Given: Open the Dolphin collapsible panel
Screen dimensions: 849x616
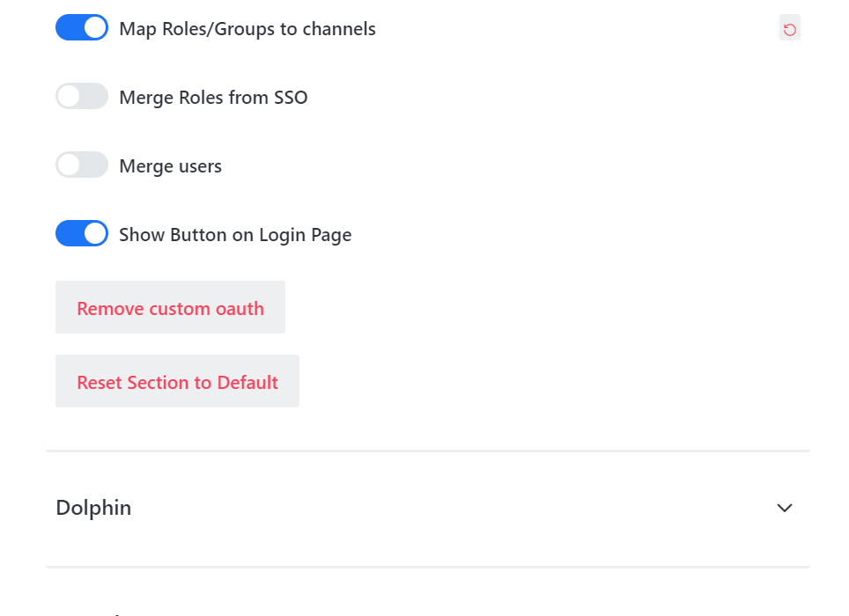Looking at the screenshot, I should (x=784, y=508).
